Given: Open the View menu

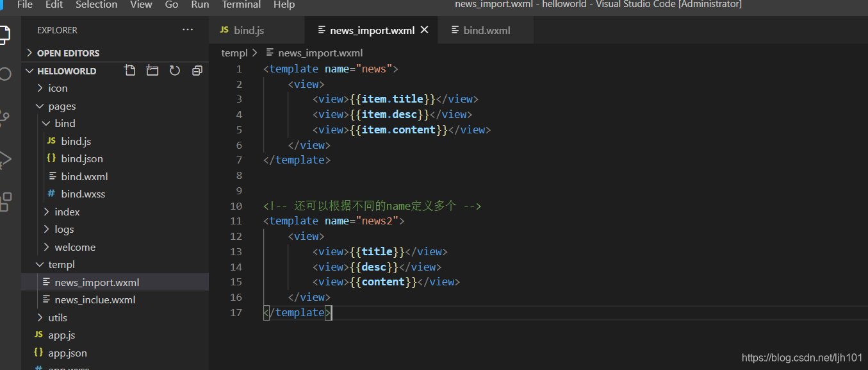Looking at the screenshot, I should point(141,4).
